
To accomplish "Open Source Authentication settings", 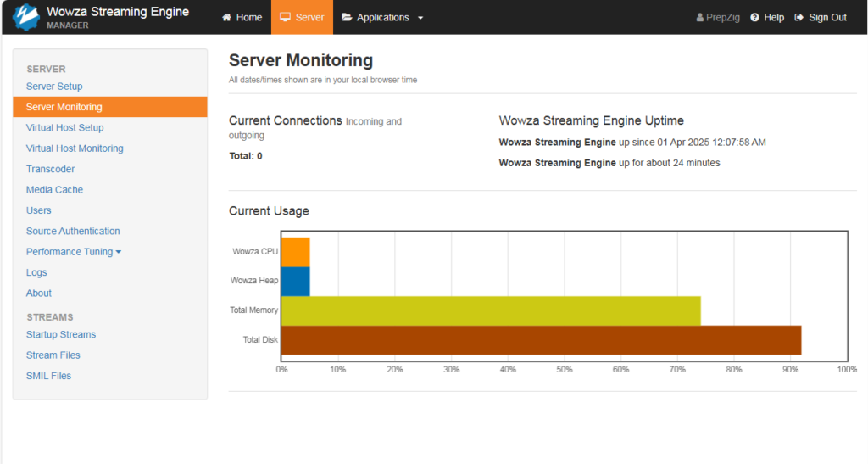I will pos(73,231).
